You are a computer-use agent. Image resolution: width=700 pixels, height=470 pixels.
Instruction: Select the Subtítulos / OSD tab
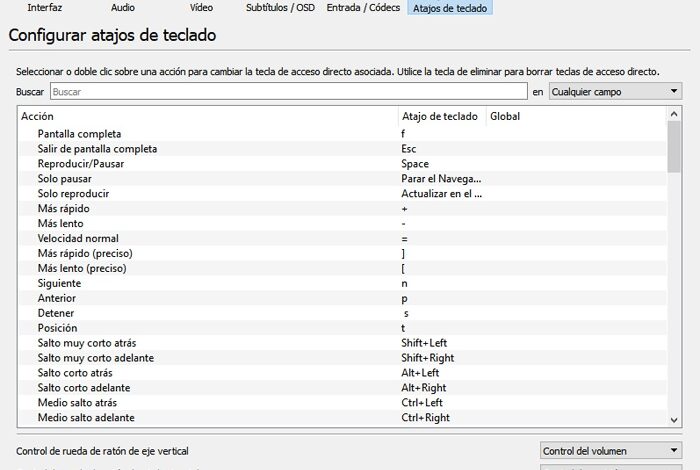coord(281,7)
